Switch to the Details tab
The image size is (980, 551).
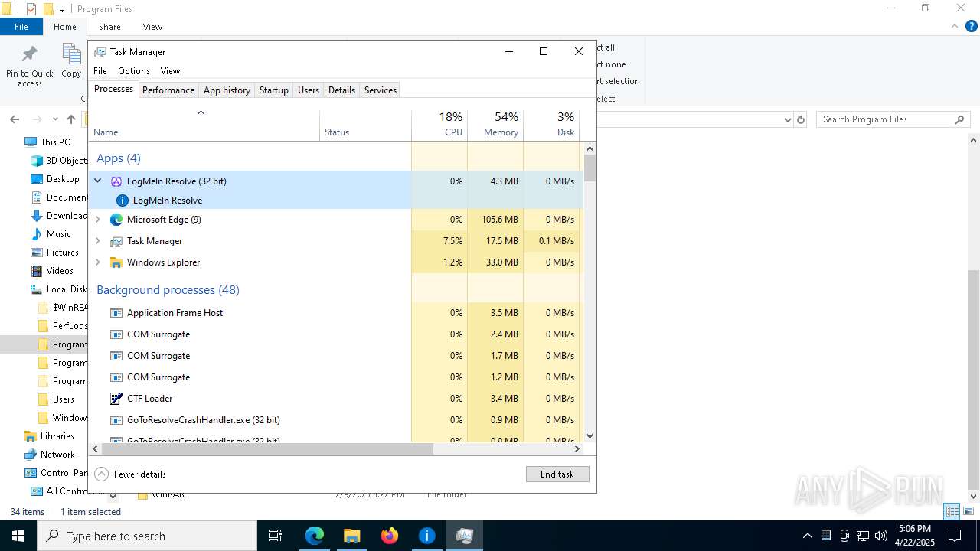tap(341, 90)
